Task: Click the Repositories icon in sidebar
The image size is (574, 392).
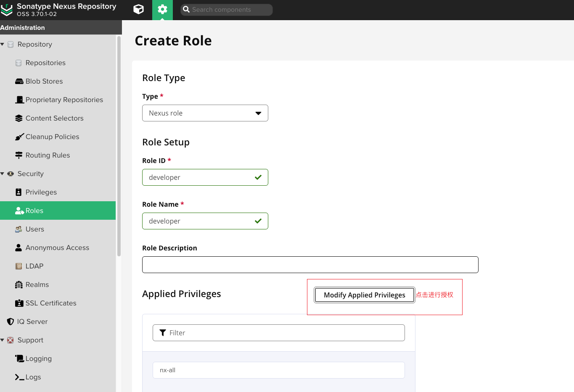Action: tap(19, 63)
